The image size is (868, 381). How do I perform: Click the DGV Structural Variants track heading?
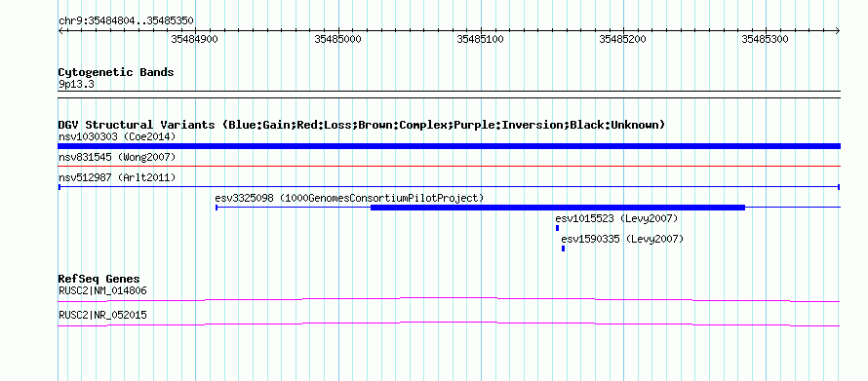click(362, 125)
